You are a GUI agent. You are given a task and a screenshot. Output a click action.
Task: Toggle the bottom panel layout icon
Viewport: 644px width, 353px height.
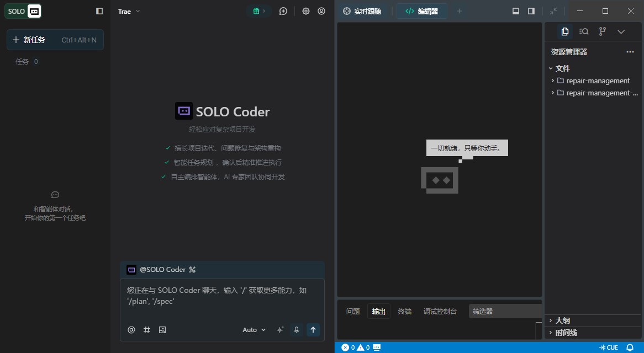coord(516,11)
